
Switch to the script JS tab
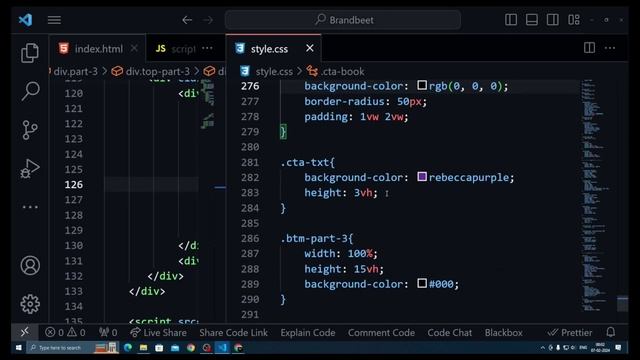click(x=176, y=49)
